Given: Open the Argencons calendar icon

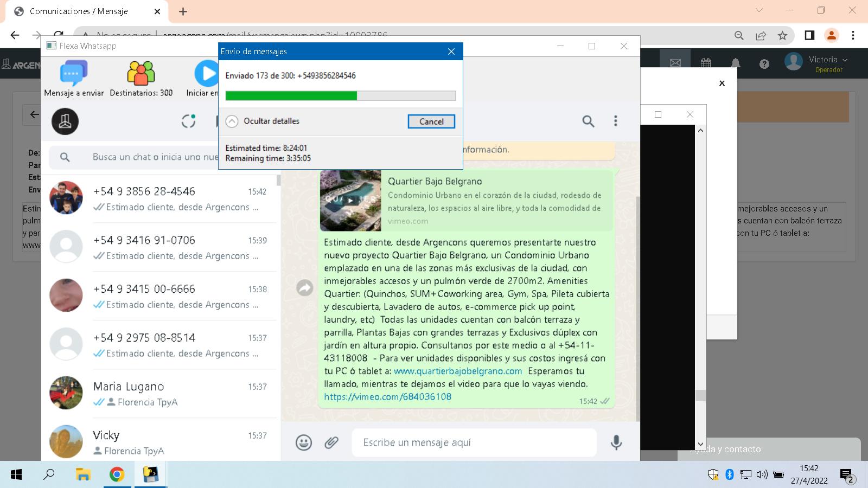Looking at the screenshot, I should (x=706, y=63).
